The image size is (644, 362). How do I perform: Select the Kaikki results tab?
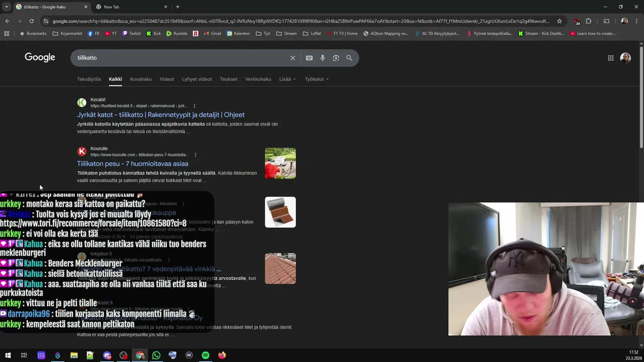tap(115, 79)
